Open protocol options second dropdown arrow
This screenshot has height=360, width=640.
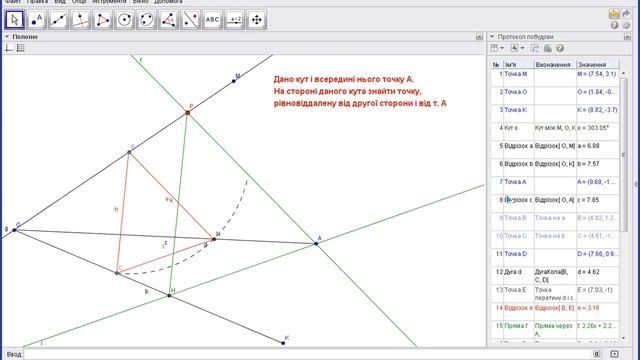(522, 48)
